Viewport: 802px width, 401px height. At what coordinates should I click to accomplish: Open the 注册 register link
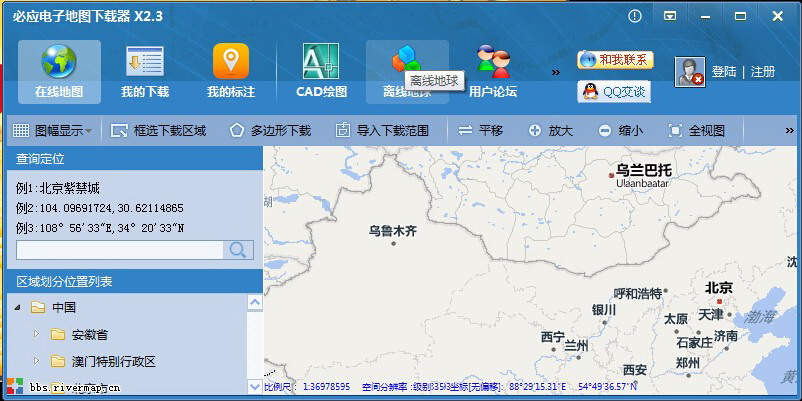(763, 72)
